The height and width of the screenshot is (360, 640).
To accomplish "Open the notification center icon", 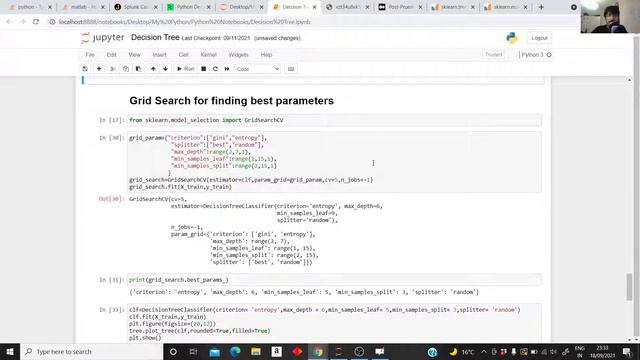I will click(x=627, y=351).
